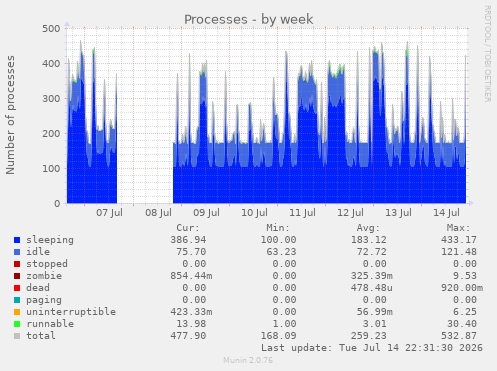
Task: Click total minimum value 168.09
Action: click(x=278, y=336)
